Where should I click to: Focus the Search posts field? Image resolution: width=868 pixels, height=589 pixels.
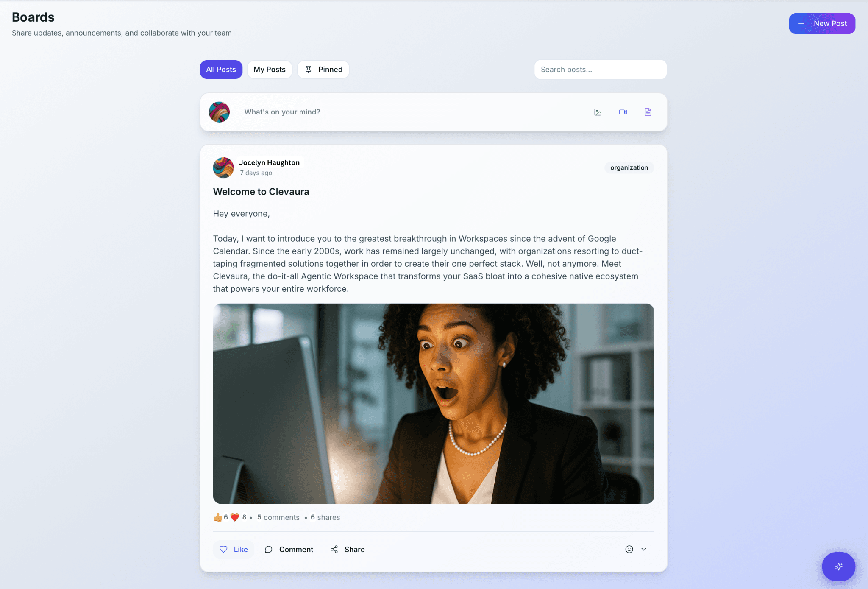point(600,70)
